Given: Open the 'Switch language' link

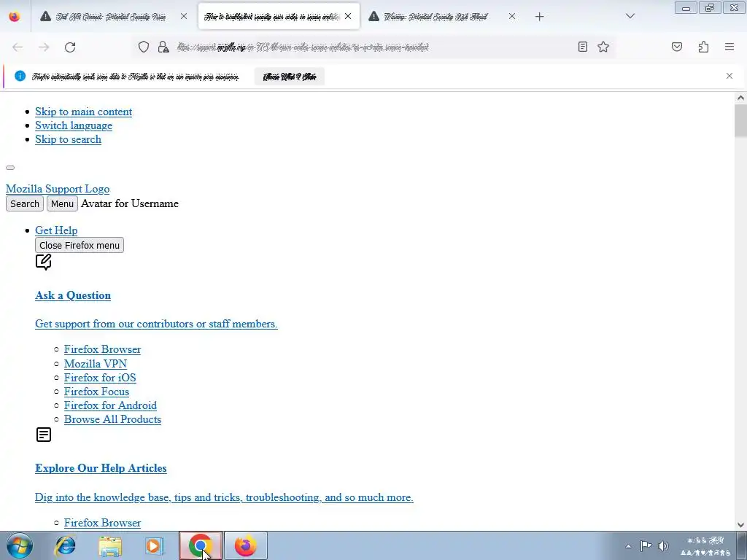Looking at the screenshot, I should tap(74, 125).
